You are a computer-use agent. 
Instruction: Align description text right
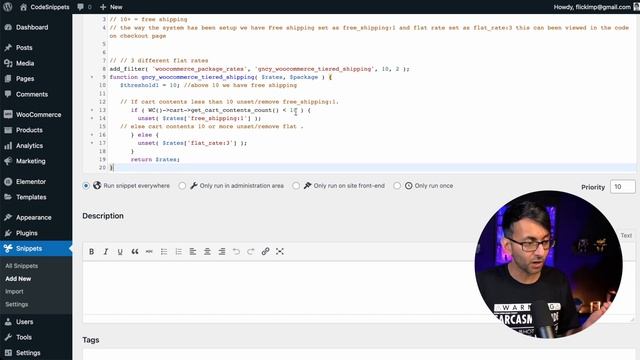(222, 251)
